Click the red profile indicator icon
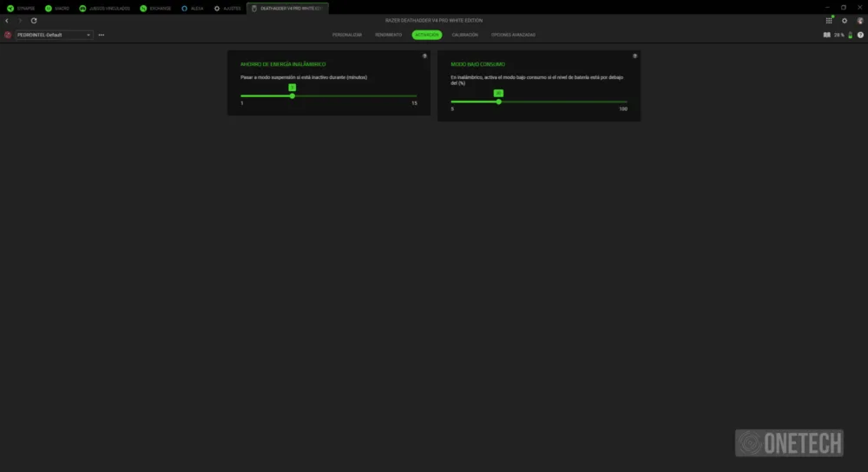The image size is (868, 472). 8,35
